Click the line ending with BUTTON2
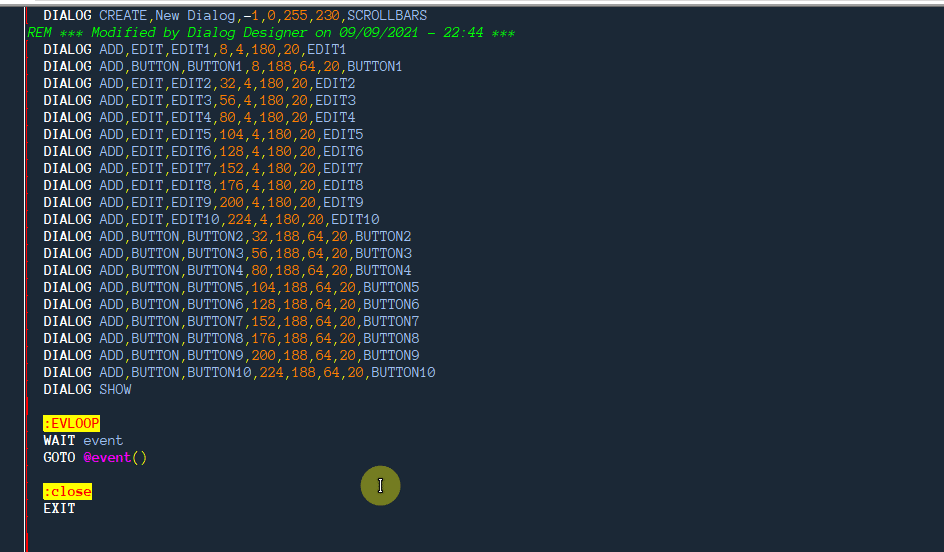The height and width of the screenshot is (552, 944). 227,237
